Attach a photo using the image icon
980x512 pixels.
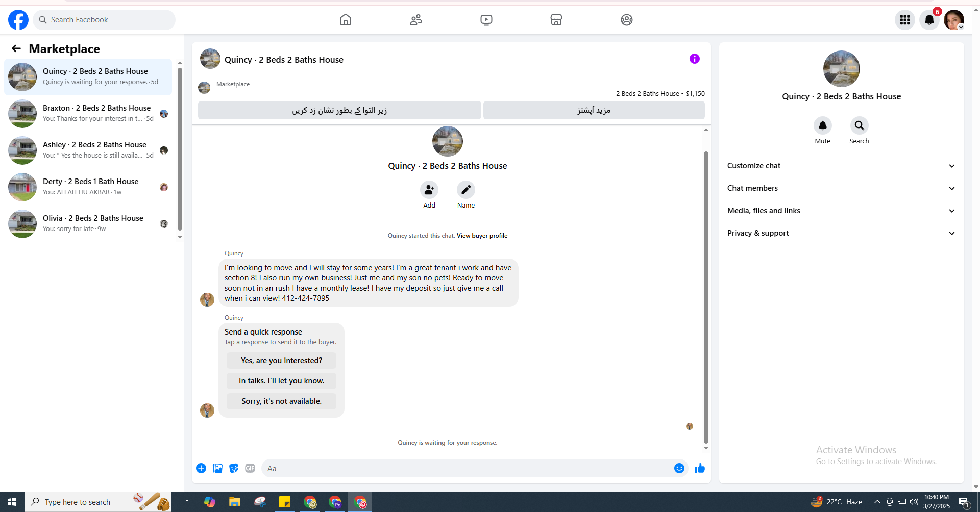[217, 468]
